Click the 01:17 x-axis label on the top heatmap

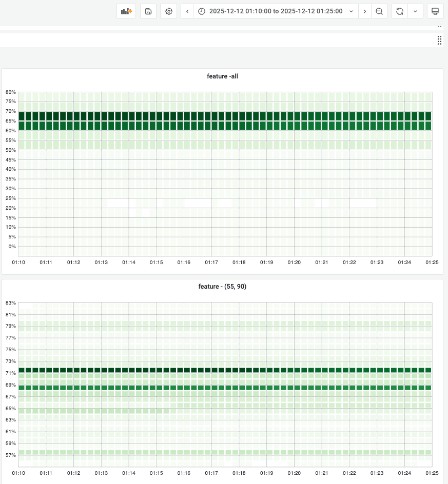[211, 263]
